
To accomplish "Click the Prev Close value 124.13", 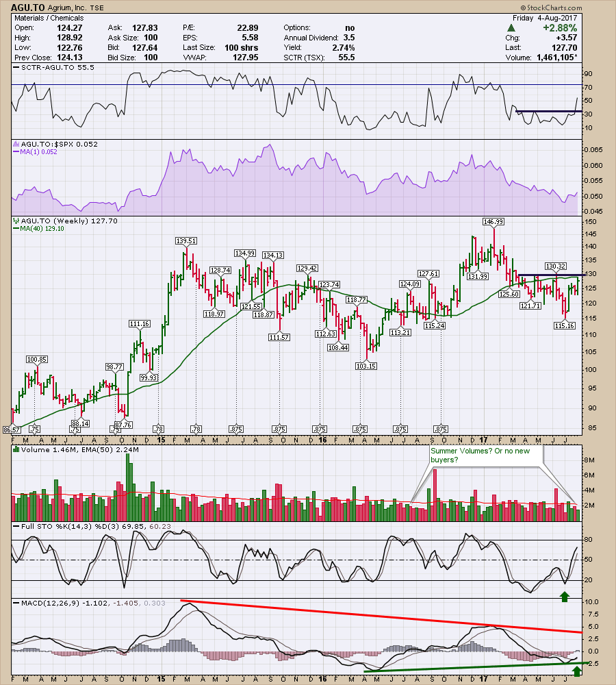I will tap(69, 58).
